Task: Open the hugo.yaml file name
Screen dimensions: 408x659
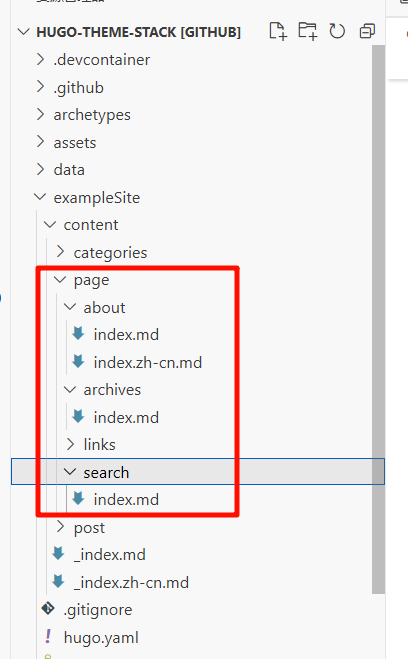Action: tap(101, 638)
